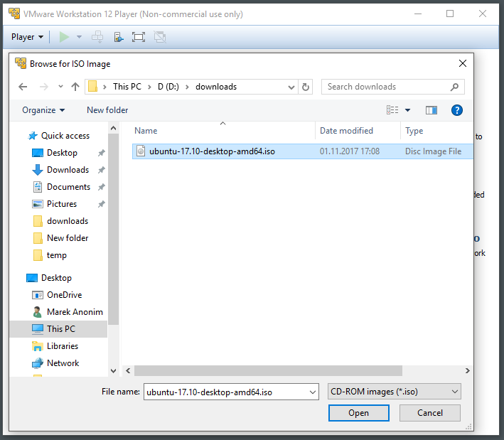Select the root Desktop tree node

(x=56, y=278)
